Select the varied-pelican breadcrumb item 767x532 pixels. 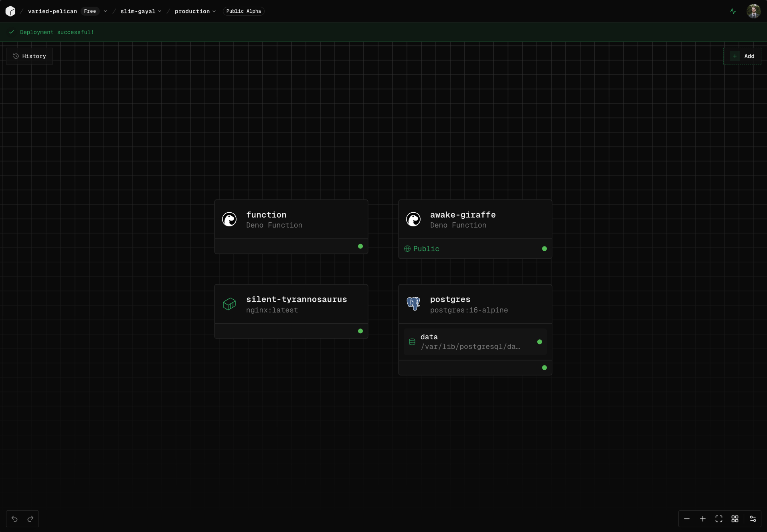pyautogui.click(x=52, y=11)
